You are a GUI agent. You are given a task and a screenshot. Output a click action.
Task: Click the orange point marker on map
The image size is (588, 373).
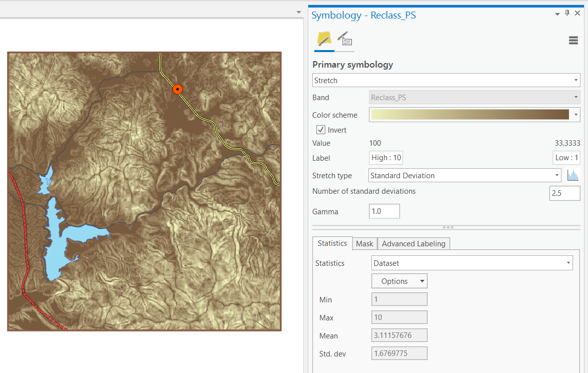tap(177, 90)
